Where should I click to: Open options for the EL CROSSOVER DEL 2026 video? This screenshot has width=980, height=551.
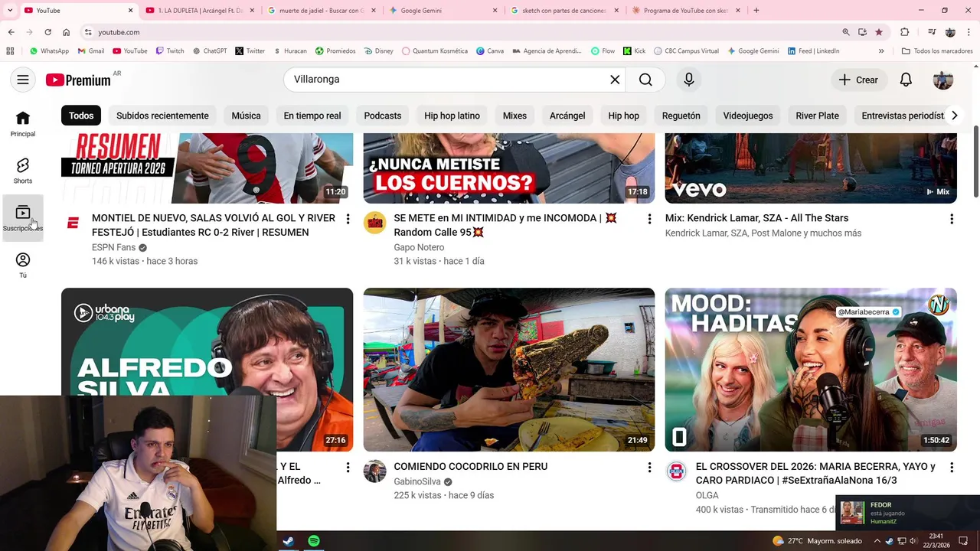(952, 467)
